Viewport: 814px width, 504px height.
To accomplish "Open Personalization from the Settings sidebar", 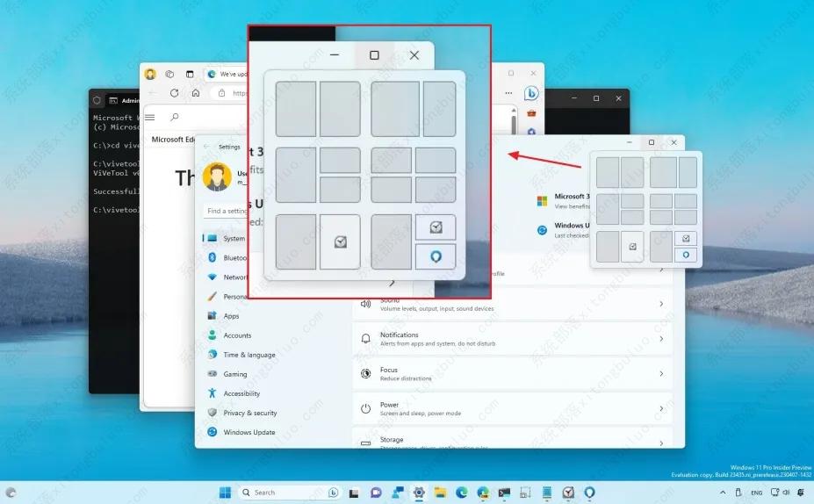I will (x=227, y=297).
